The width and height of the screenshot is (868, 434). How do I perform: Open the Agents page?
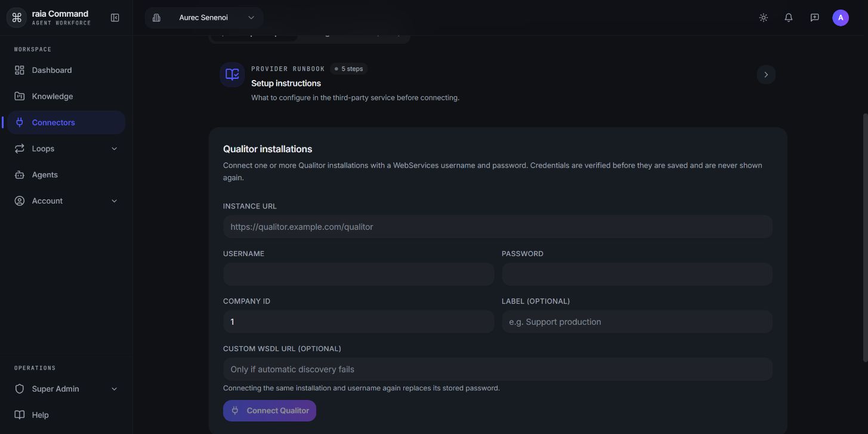pos(66,175)
